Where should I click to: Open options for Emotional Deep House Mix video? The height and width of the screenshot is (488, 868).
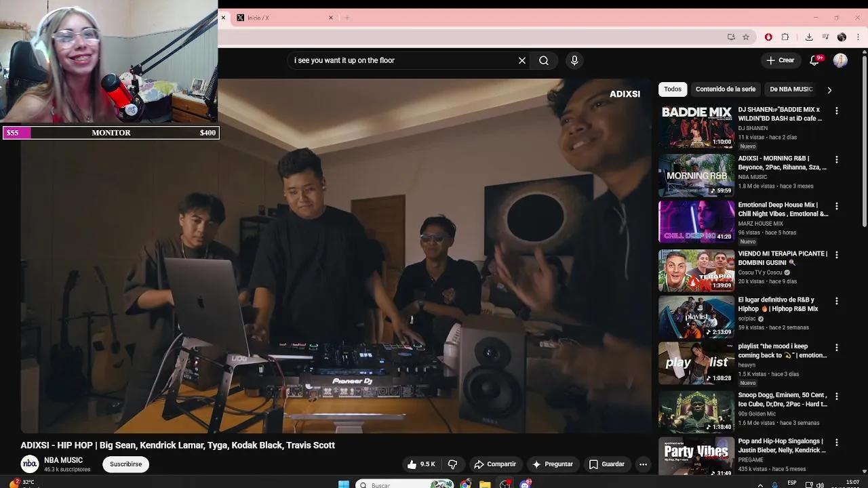836,205
